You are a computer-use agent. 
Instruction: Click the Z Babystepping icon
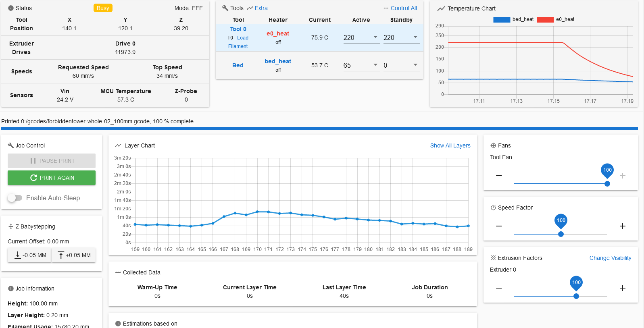point(11,226)
